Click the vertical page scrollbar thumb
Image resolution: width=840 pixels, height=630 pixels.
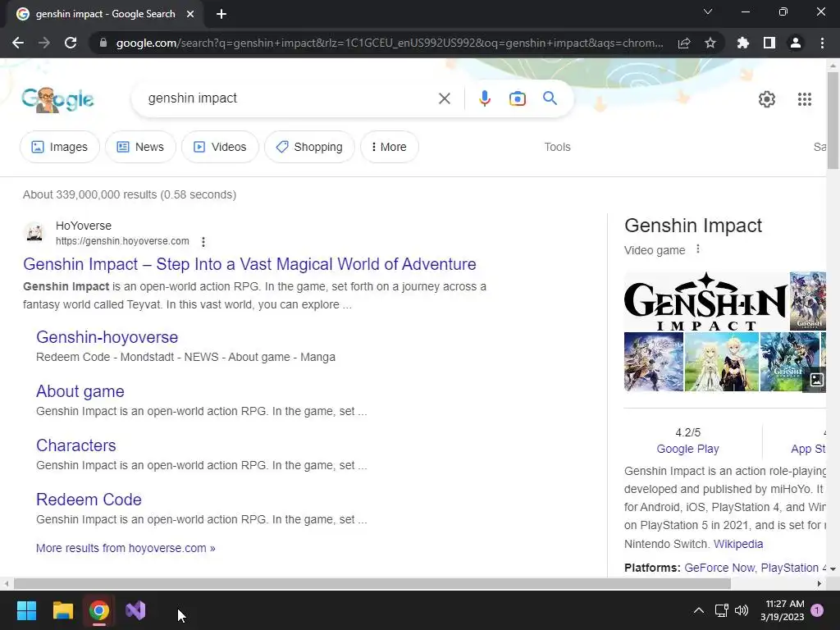833,121
